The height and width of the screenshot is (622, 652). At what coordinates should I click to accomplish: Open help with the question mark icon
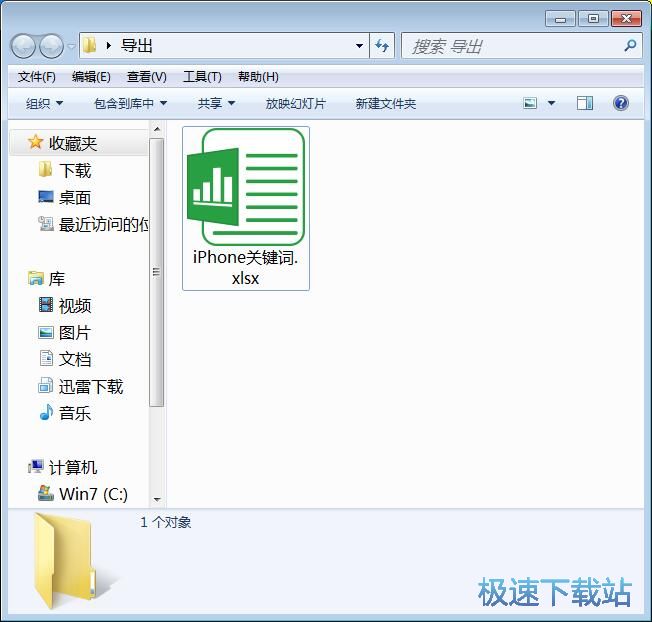pos(621,103)
